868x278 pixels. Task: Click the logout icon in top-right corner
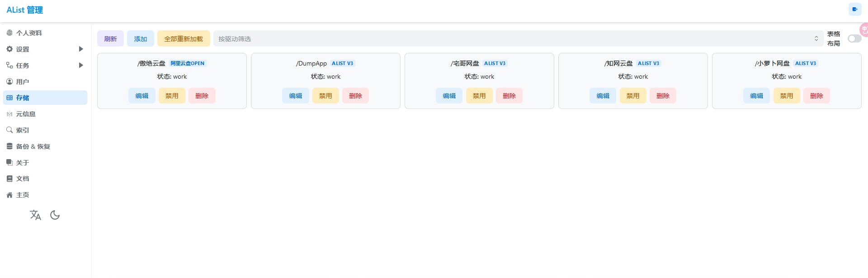(855, 9)
